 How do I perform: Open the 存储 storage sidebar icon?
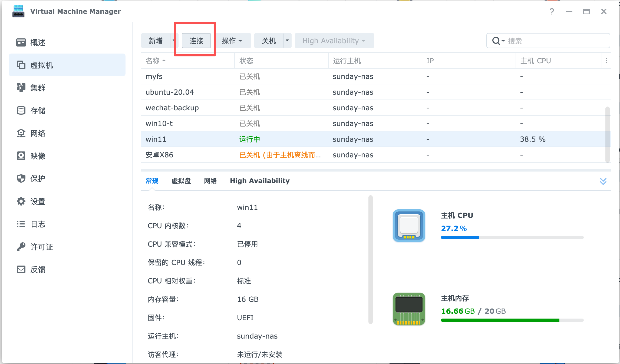(21, 111)
